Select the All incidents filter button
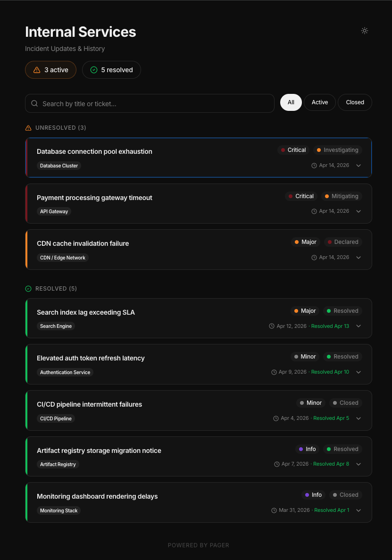This screenshot has height=560, width=392. pos(291,102)
